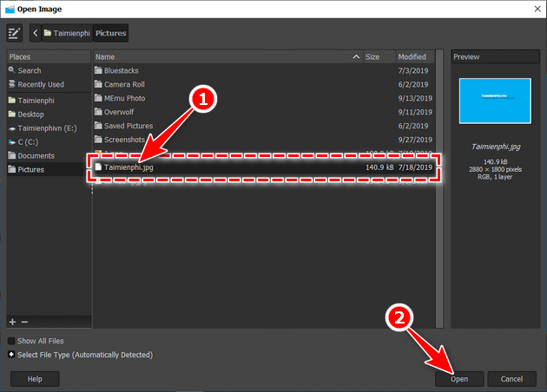The height and width of the screenshot is (392, 547).
Task: Select the Taimienphi.jpg file
Action: [x=129, y=167]
